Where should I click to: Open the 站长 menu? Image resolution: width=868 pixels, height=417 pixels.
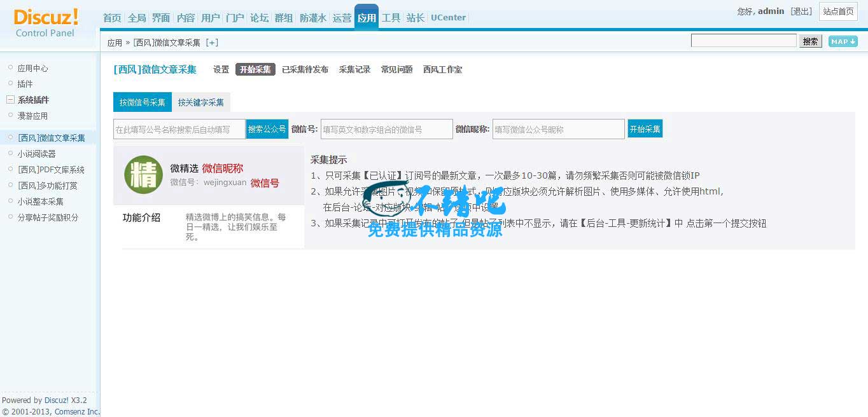click(x=416, y=18)
